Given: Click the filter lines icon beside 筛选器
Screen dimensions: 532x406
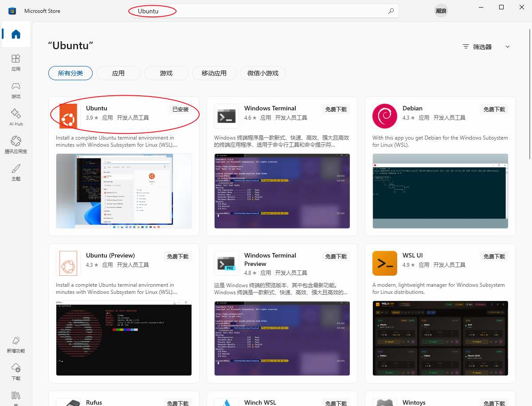Looking at the screenshot, I should (x=466, y=47).
